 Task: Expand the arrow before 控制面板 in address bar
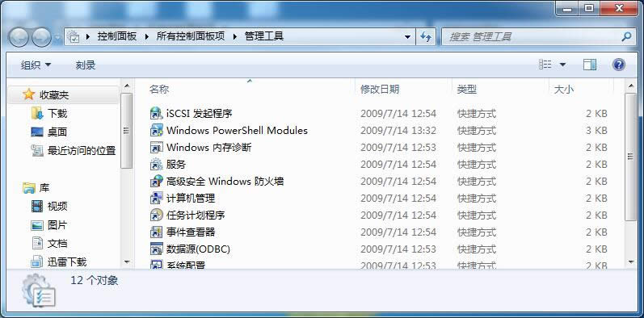88,36
